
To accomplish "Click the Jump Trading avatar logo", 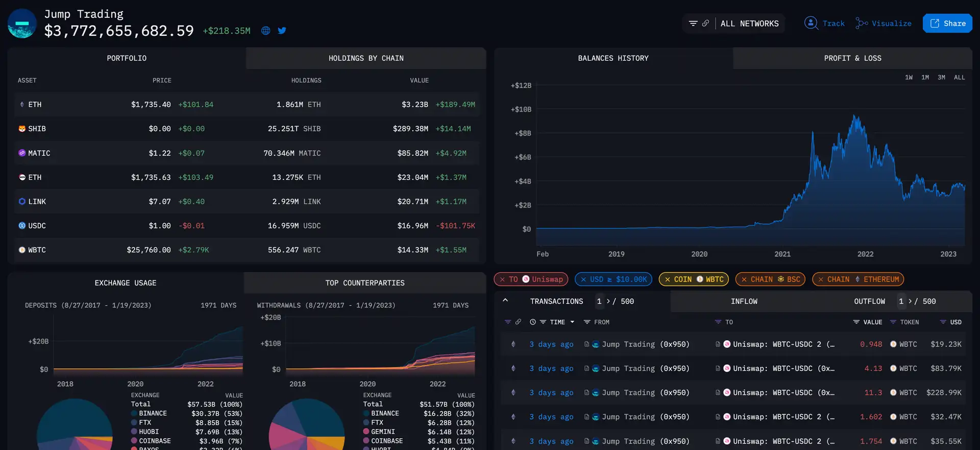I will tap(22, 23).
